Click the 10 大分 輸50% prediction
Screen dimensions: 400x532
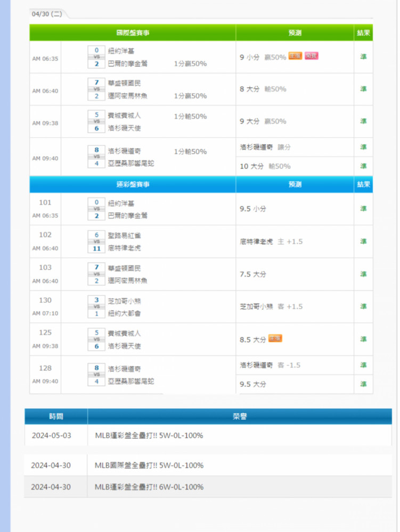pos(265,166)
